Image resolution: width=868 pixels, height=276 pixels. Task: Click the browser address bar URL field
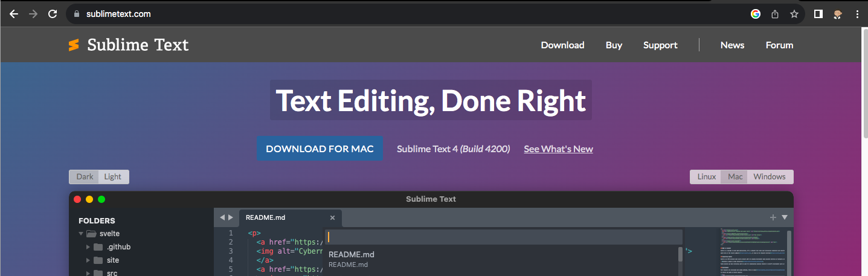point(362,14)
